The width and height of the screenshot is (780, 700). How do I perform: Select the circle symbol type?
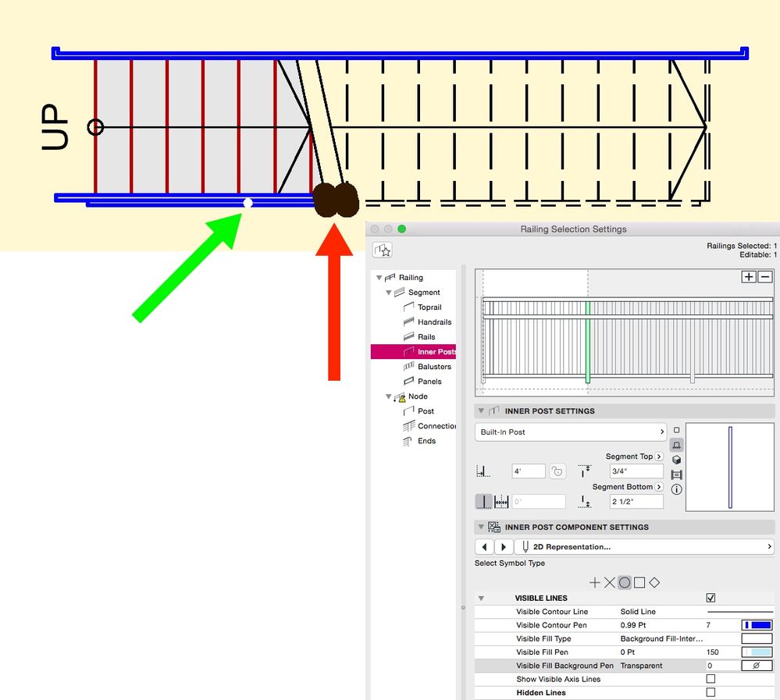pyautogui.click(x=625, y=583)
